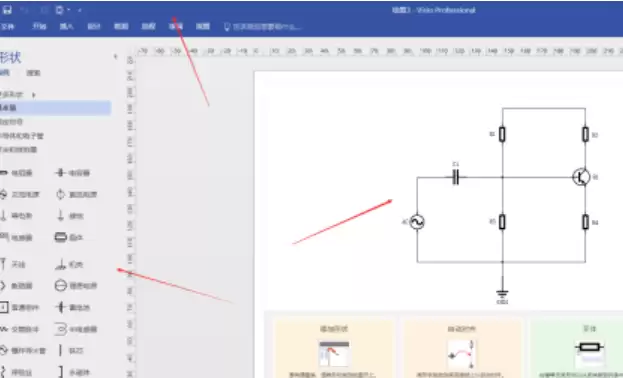Open the 文件 File menu

pyautogui.click(x=8, y=27)
